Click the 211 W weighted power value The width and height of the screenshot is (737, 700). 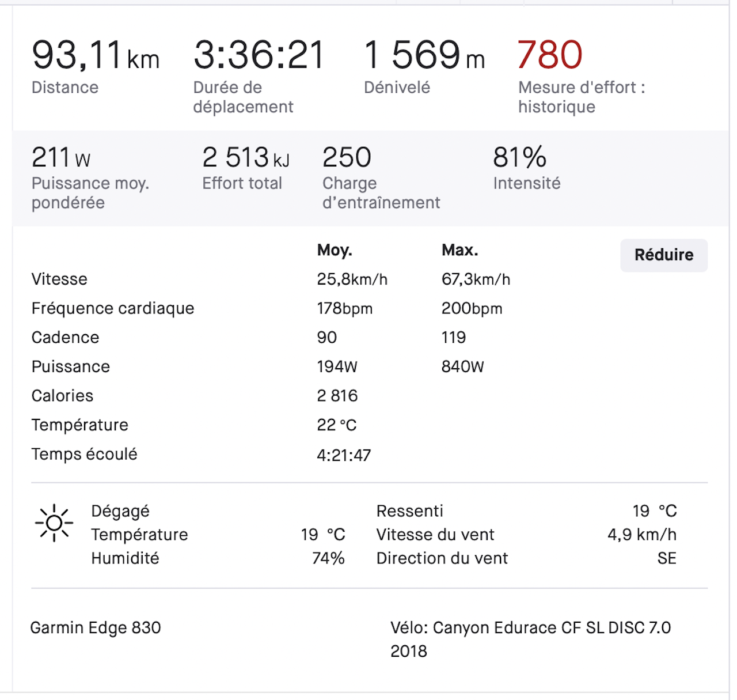tap(61, 157)
